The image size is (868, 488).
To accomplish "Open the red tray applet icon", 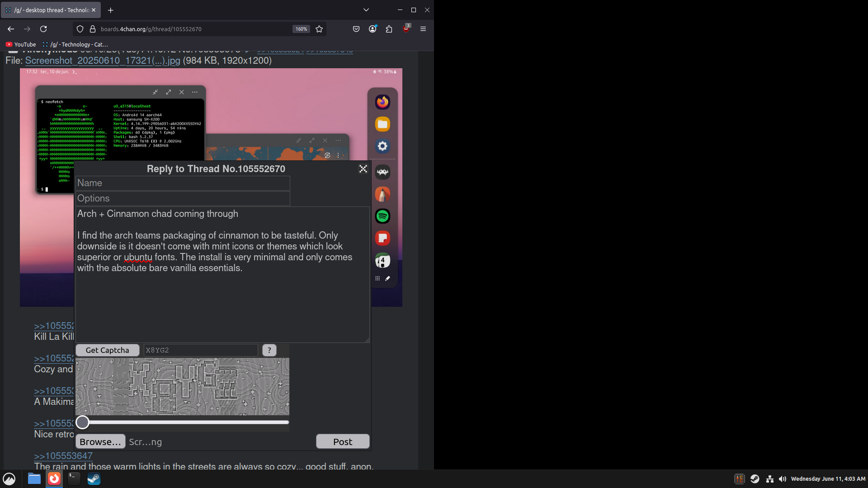I will (740, 479).
